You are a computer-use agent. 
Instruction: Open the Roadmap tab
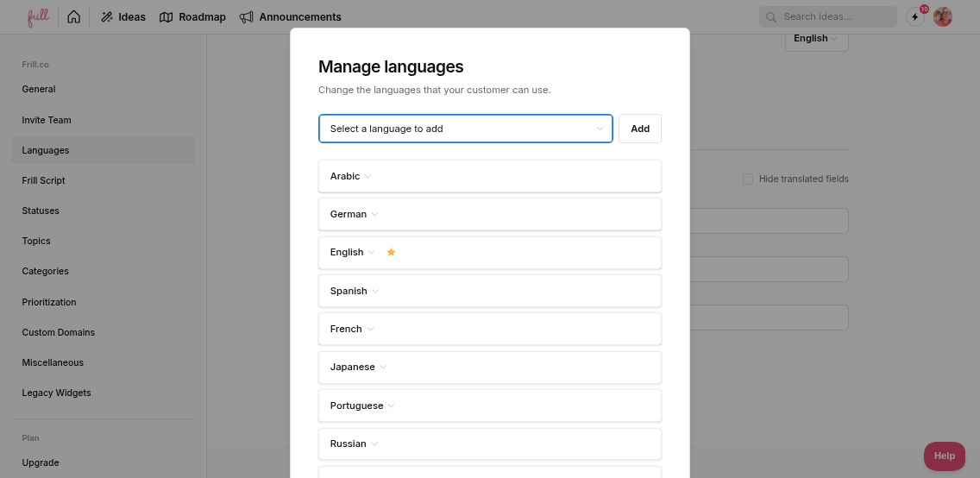tap(192, 17)
